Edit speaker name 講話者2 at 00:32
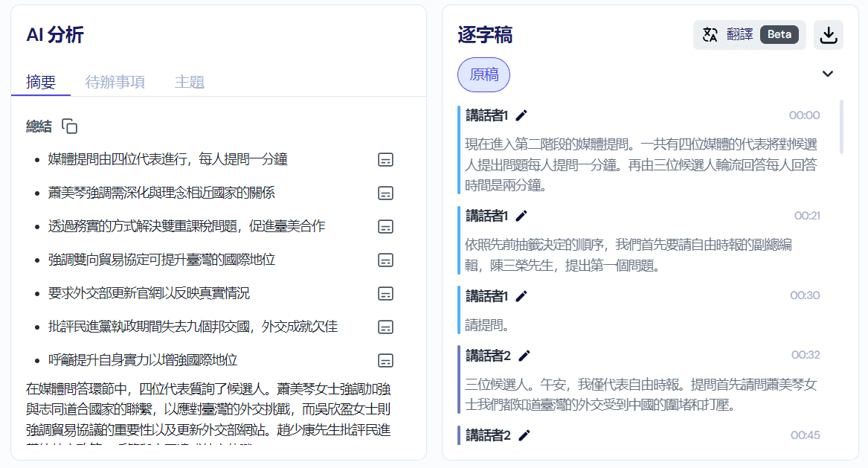 [524, 355]
